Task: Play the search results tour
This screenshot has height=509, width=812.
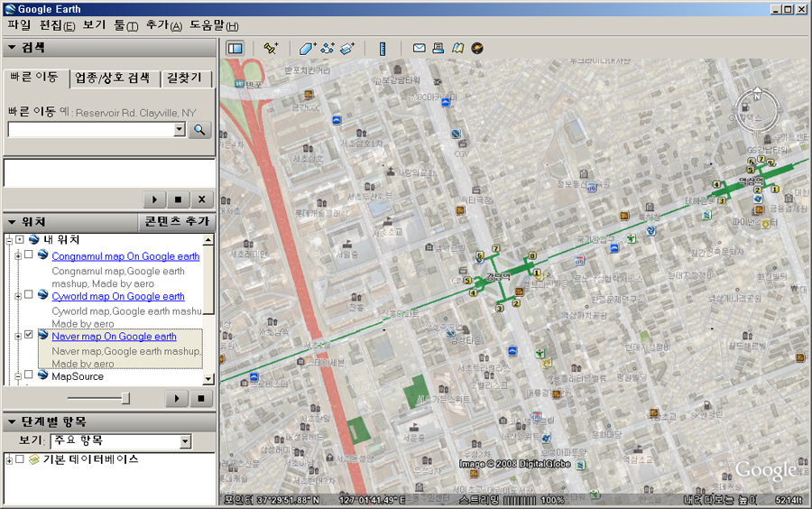Action: [x=154, y=199]
